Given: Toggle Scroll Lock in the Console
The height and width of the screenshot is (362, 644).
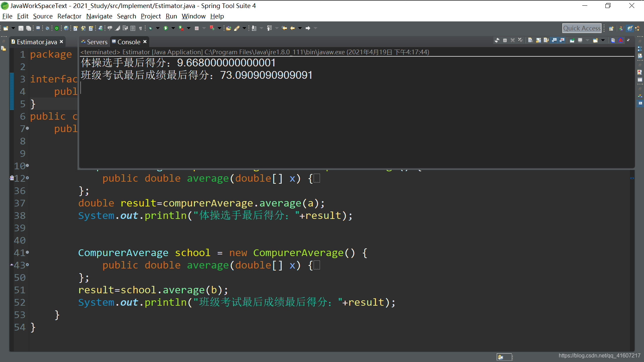Looking at the screenshot, I should click(x=538, y=40).
